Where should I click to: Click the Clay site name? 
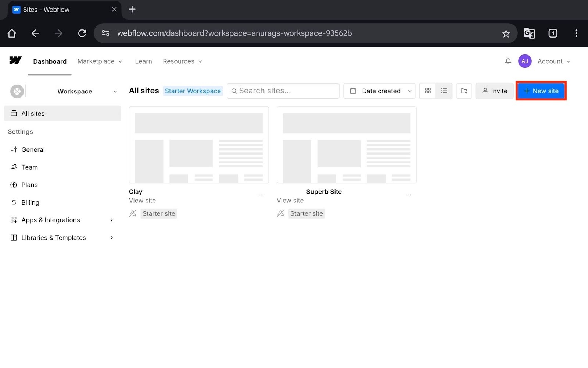click(x=136, y=192)
